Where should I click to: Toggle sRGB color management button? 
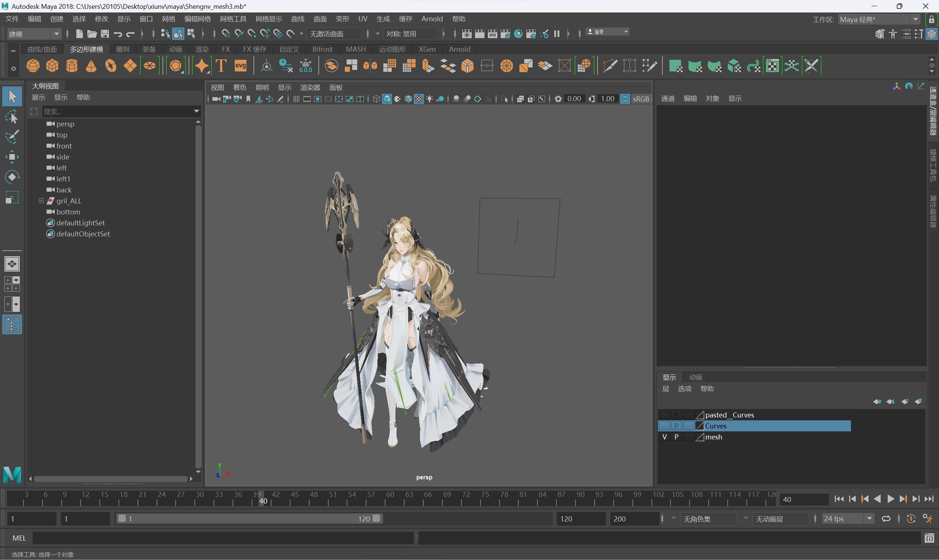(x=625, y=99)
